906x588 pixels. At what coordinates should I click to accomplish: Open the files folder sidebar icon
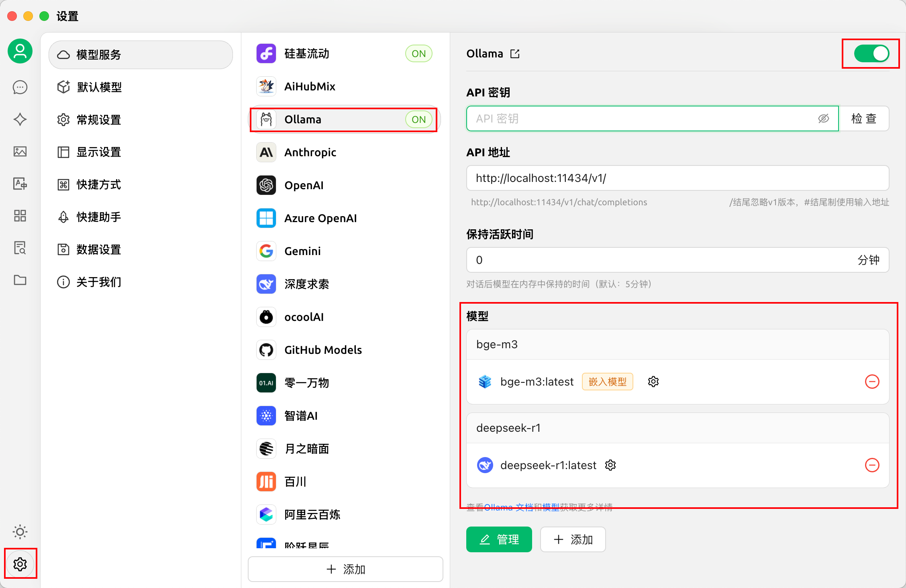coord(20,280)
